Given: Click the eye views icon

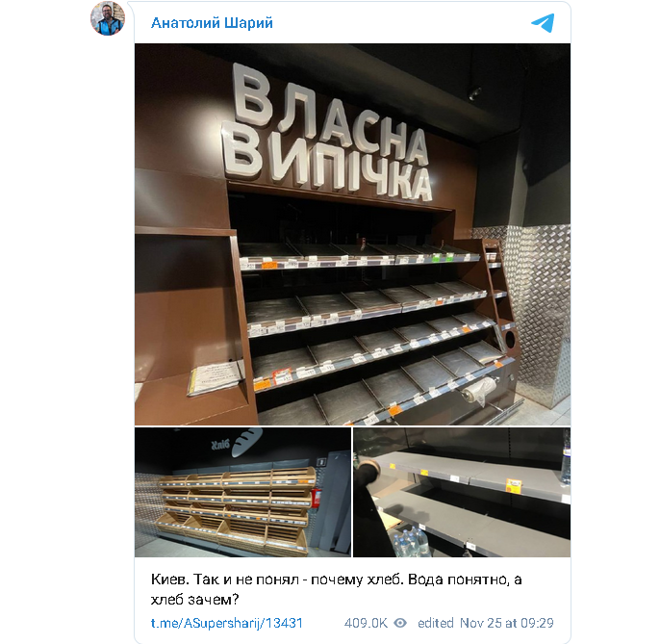Looking at the screenshot, I should click(x=400, y=623).
